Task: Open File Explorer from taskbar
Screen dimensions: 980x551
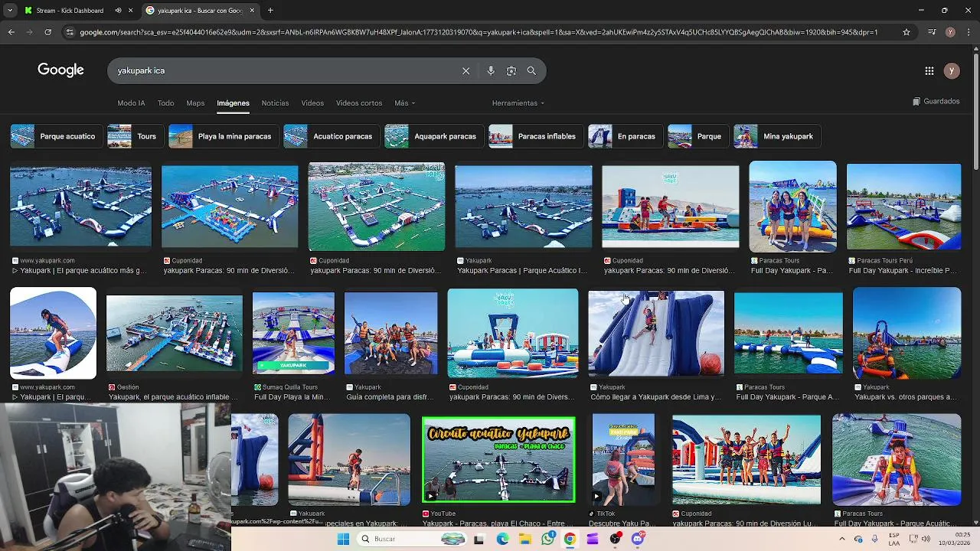Action: 525,539
